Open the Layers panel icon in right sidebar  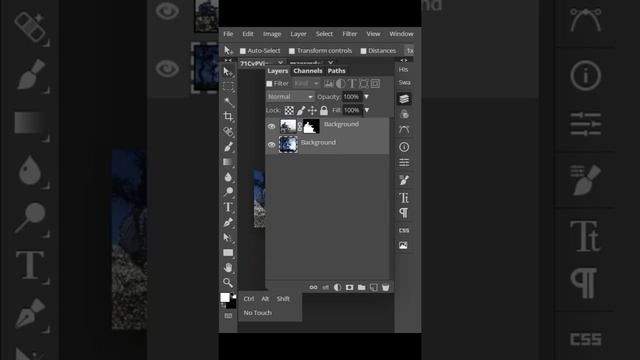[404, 99]
